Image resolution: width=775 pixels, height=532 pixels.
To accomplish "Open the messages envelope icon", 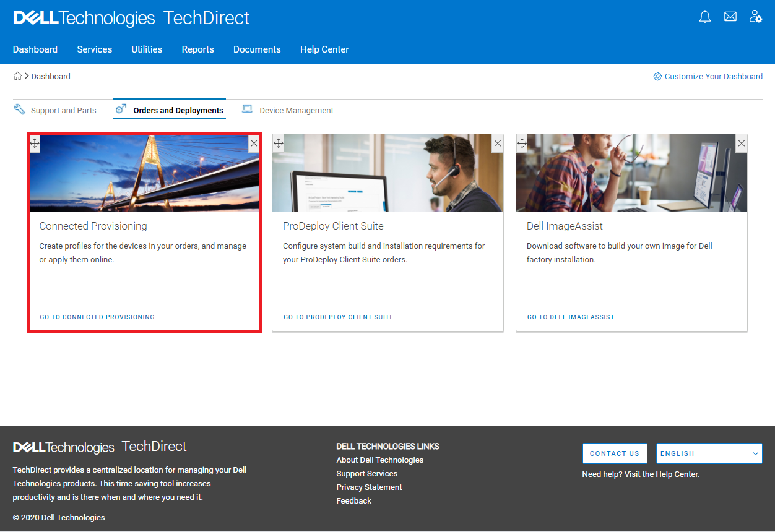I will point(730,17).
